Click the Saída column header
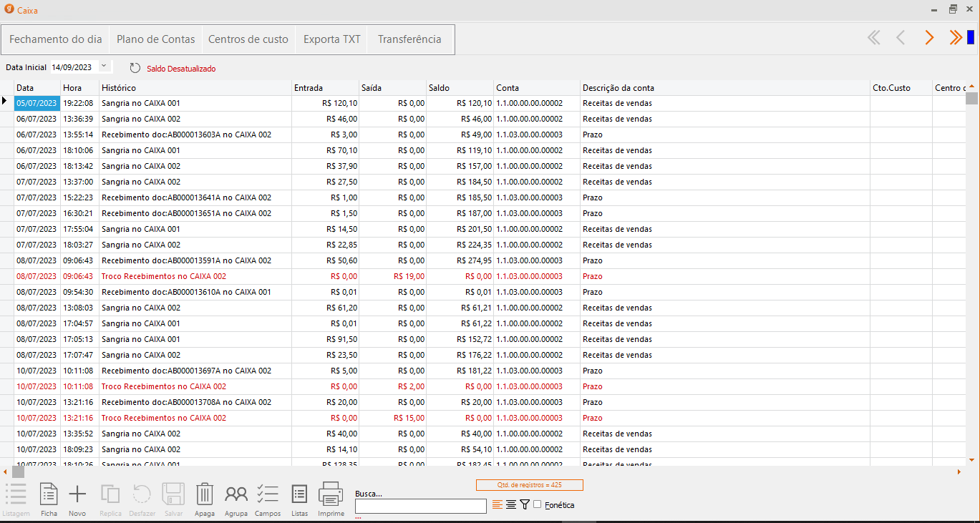Image resolution: width=980 pixels, height=523 pixels. click(x=393, y=88)
